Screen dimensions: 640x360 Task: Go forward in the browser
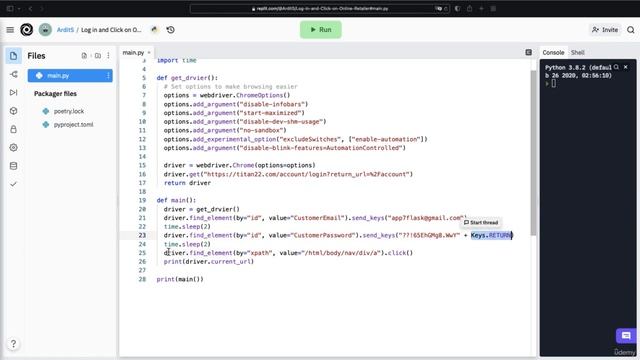[42, 9]
